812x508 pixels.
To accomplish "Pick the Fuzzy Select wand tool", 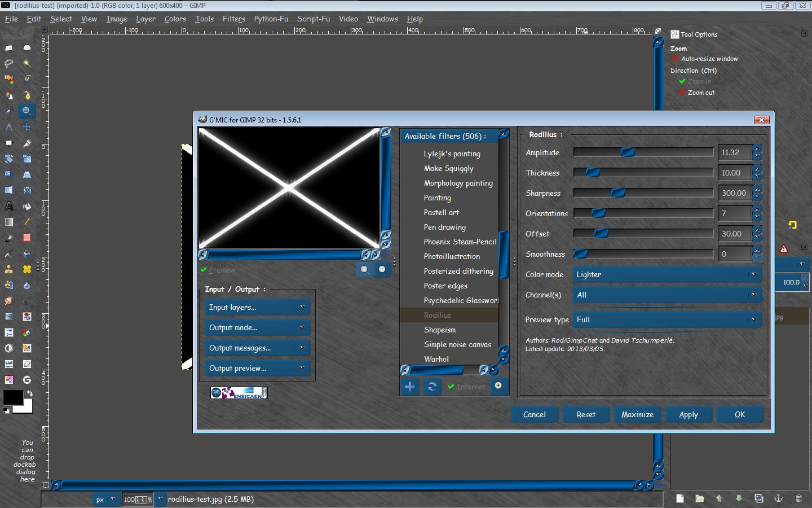I will coord(27,64).
